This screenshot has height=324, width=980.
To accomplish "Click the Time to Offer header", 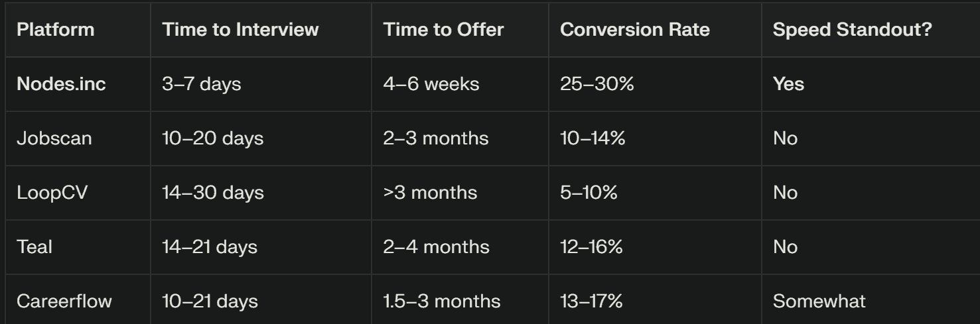I will pos(444,30).
